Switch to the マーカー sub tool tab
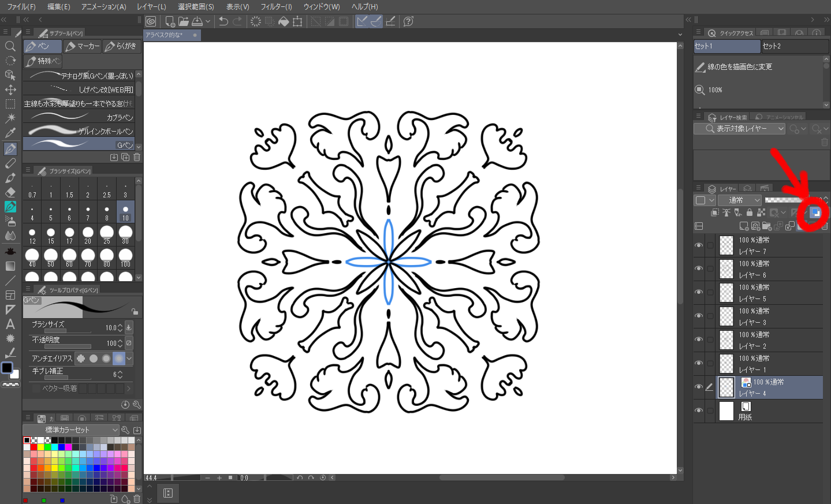Image resolution: width=831 pixels, height=504 pixels. [x=83, y=46]
